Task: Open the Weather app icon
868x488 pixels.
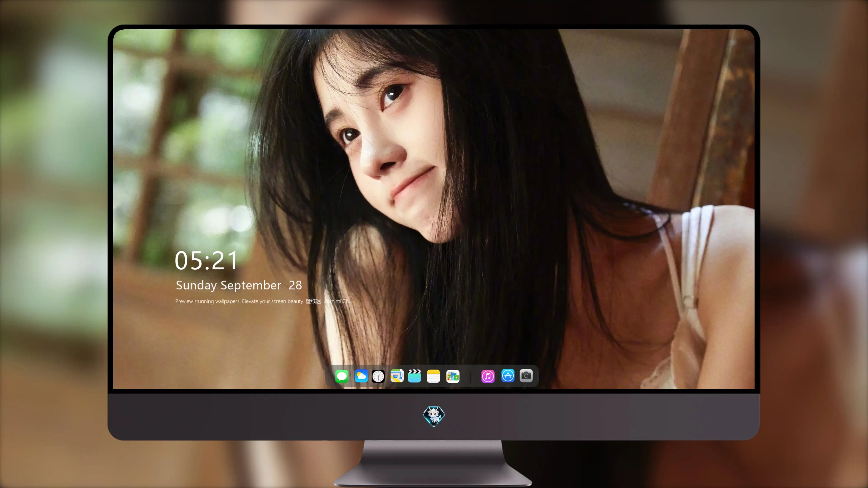Action: [x=361, y=376]
